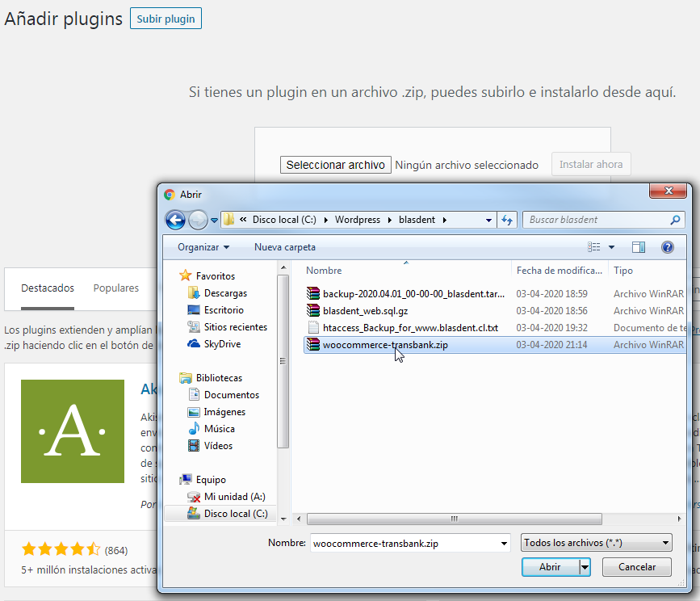This screenshot has width=700, height=601.
Task: Click the refresh folder icon beside address bar
Action: pyautogui.click(x=508, y=220)
